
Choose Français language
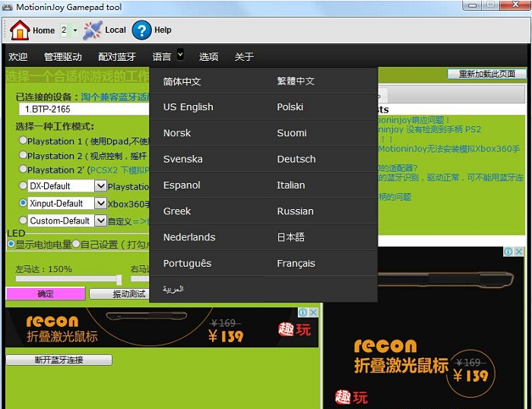click(296, 263)
